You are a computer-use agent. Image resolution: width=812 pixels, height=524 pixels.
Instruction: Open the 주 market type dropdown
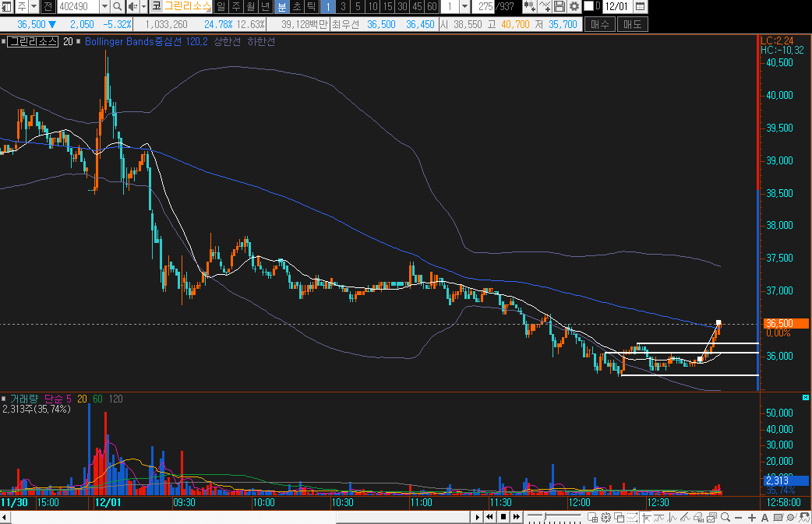pyautogui.click(x=34, y=6)
